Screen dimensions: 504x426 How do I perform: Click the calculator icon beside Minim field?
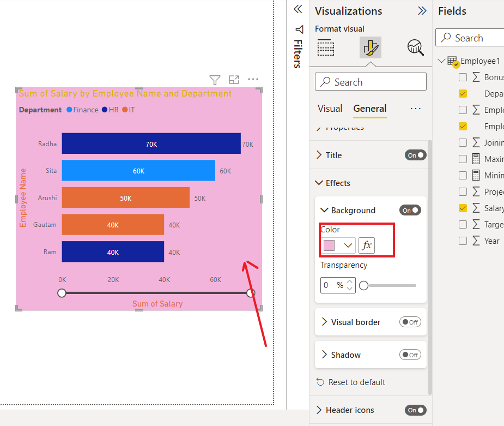pyautogui.click(x=476, y=175)
